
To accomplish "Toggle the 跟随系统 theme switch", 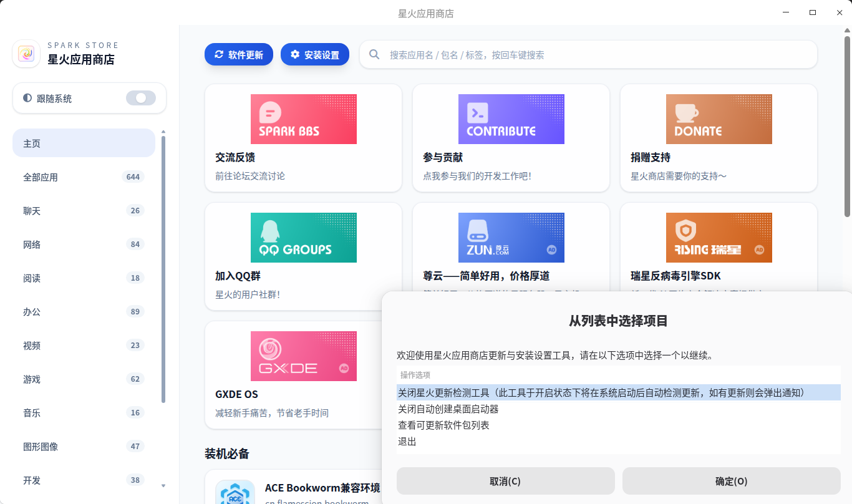I will click(141, 98).
